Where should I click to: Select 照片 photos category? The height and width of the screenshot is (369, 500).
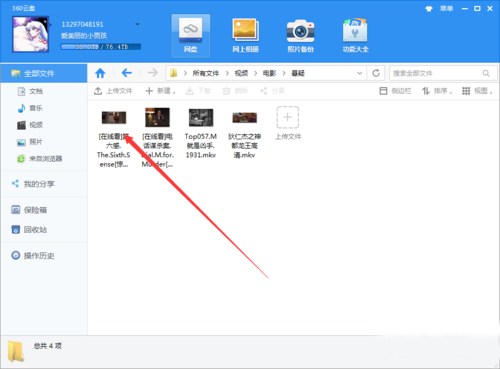tap(36, 142)
